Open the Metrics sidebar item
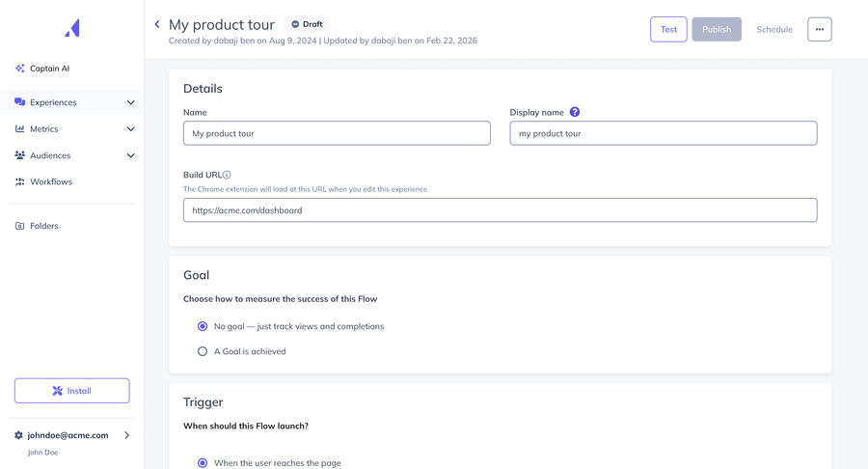This screenshot has width=868, height=469. [72, 129]
